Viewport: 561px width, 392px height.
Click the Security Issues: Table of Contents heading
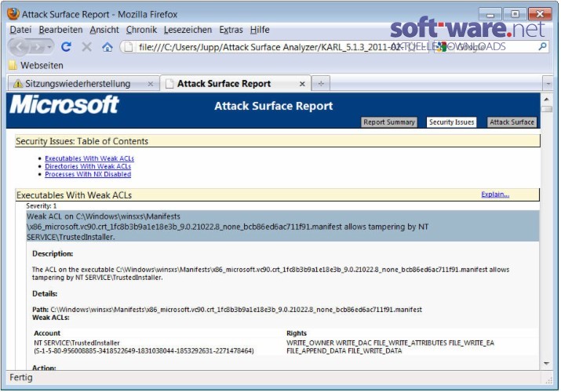click(x=82, y=141)
